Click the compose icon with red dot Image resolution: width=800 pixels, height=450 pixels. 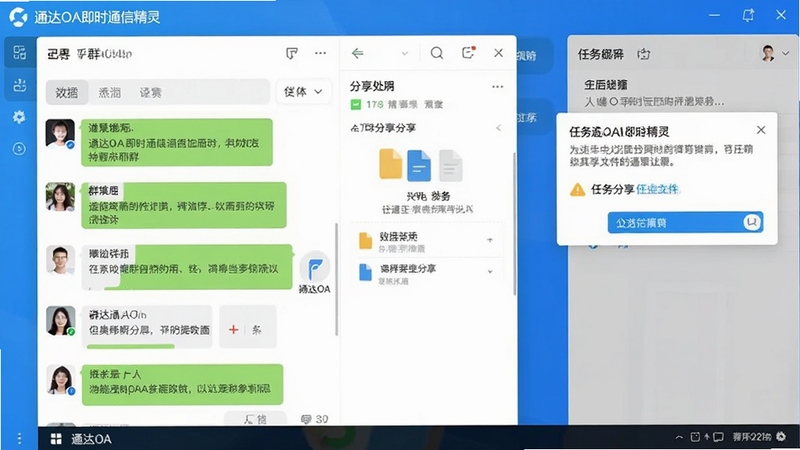tap(468, 53)
